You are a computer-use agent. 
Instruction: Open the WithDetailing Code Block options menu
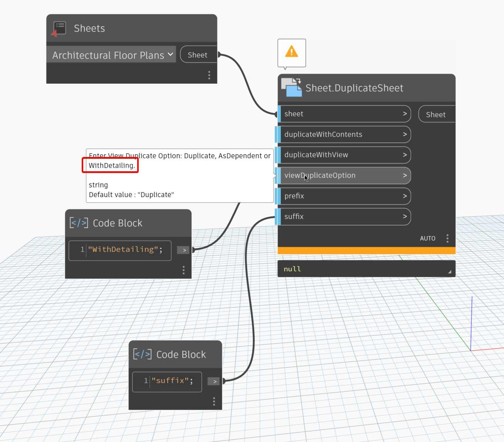point(183,270)
